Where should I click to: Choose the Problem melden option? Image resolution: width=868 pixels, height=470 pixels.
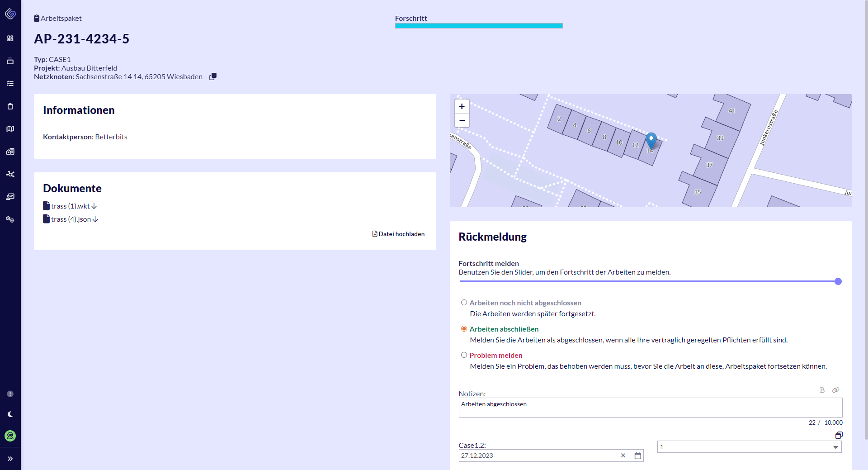[464, 355]
